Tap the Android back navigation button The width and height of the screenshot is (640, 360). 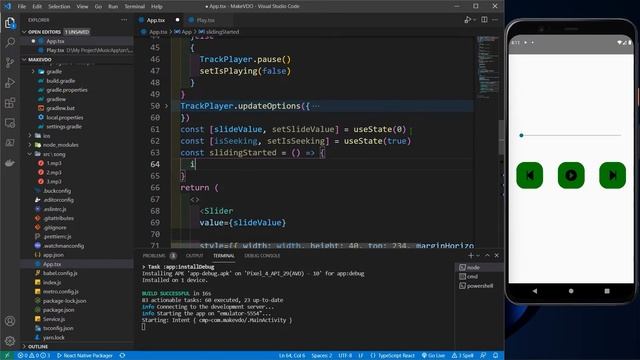(x=535, y=291)
